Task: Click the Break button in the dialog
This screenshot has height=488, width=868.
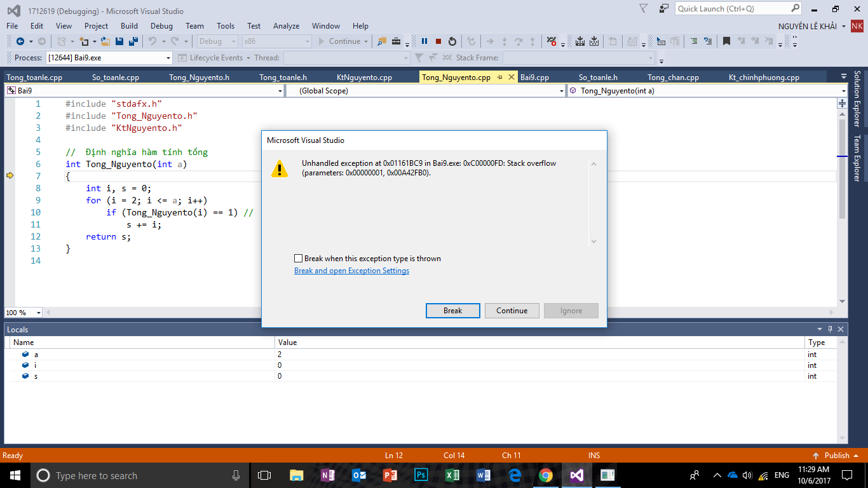Action: (452, 311)
